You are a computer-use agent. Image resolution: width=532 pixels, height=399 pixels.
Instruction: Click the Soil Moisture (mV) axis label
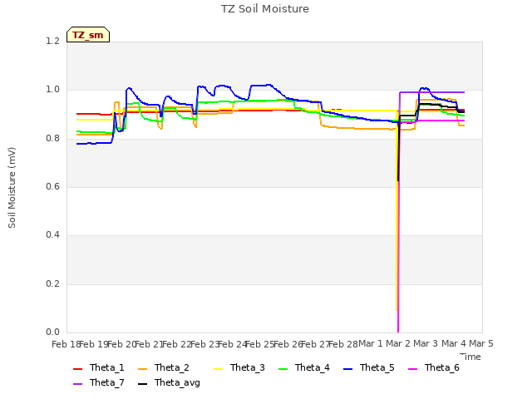pyautogui.click(x=12, y=188)
